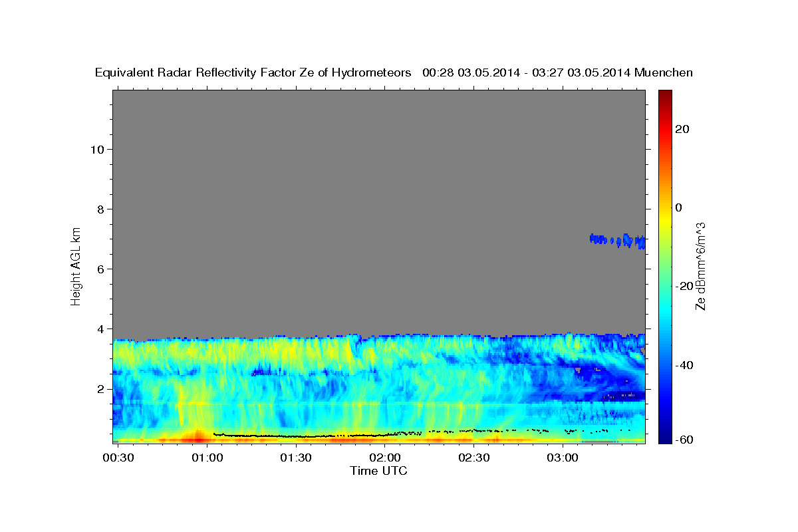
Task: Click the 03:00 time tick label
Action: pyautogui.click(x=562, y=458)
